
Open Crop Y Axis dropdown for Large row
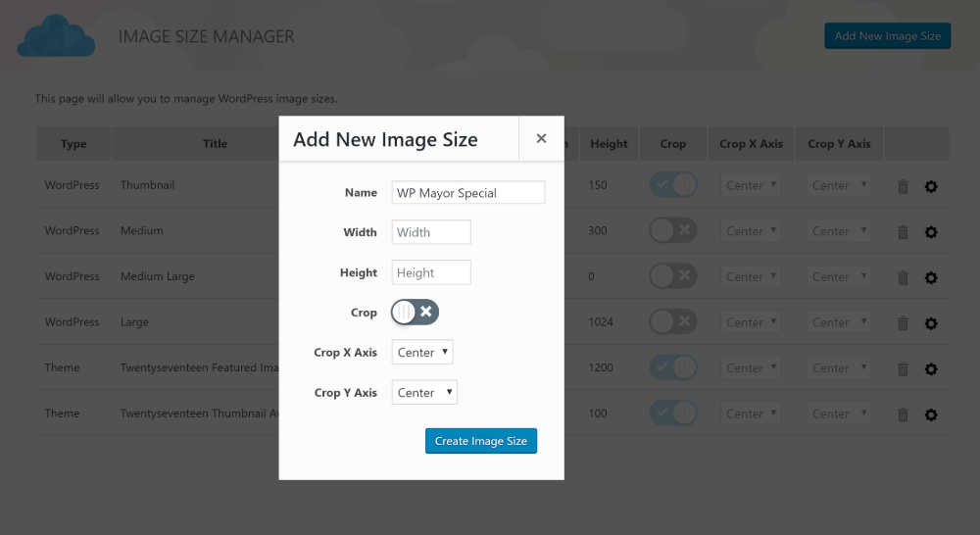839,321
